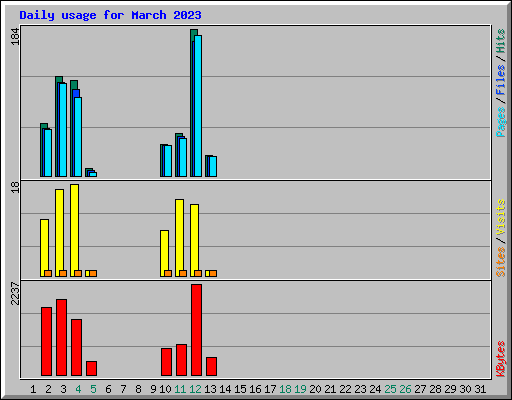Select the cyan Pages bar for day 3
The height and width of the screenshot is (400, 512).
coord(63,130)
